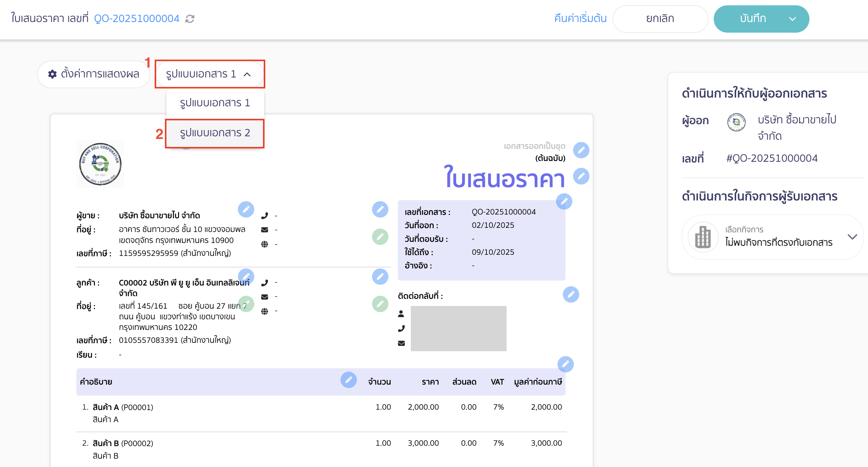Click the company logo on the quotation

point(100,164)
